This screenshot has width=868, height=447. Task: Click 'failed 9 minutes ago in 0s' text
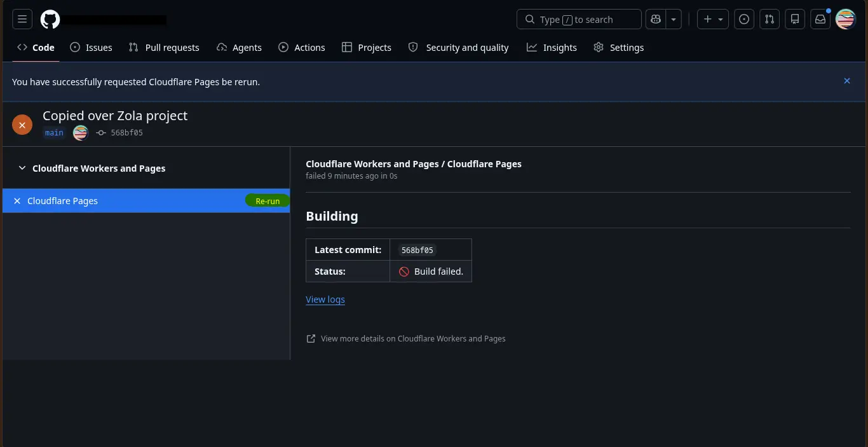(351, 176)
